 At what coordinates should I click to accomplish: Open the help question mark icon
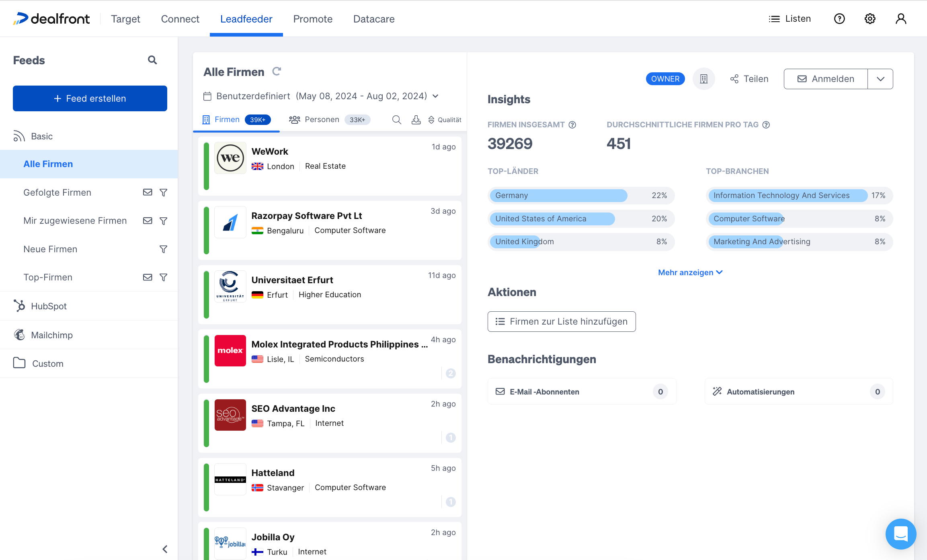839,19
